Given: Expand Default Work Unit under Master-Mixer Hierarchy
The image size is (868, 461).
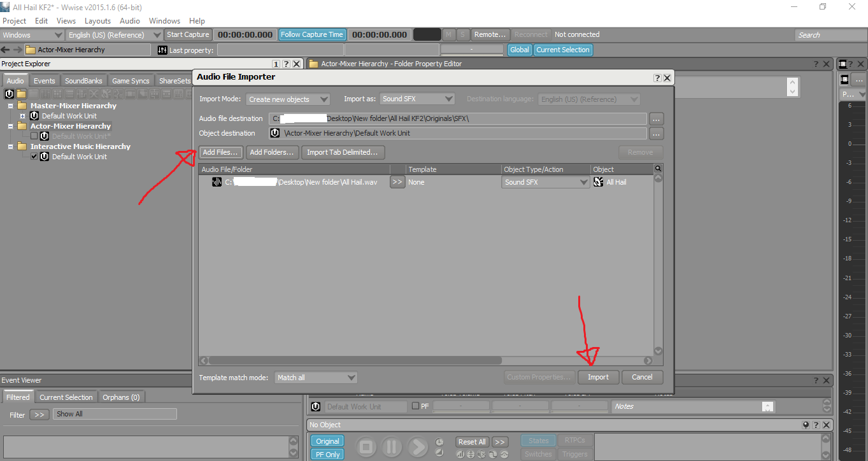Looking at the screenshot, I should (23, 116).
